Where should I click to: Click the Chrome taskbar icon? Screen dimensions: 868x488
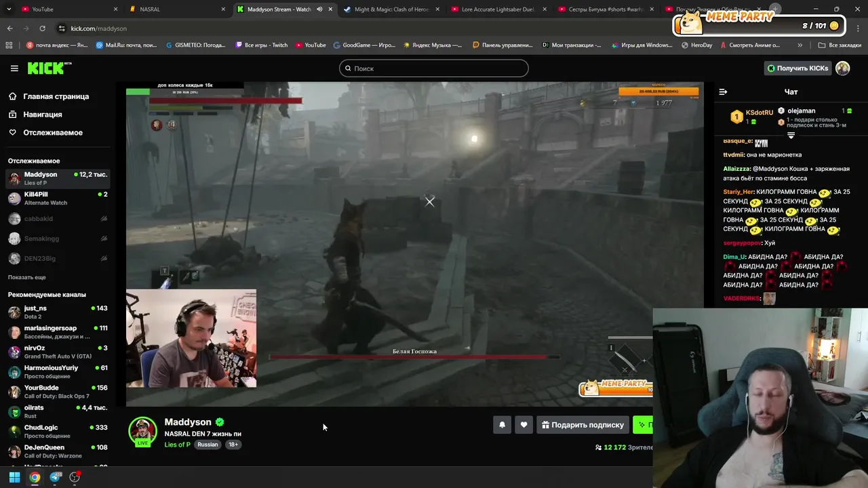(35, 477)
